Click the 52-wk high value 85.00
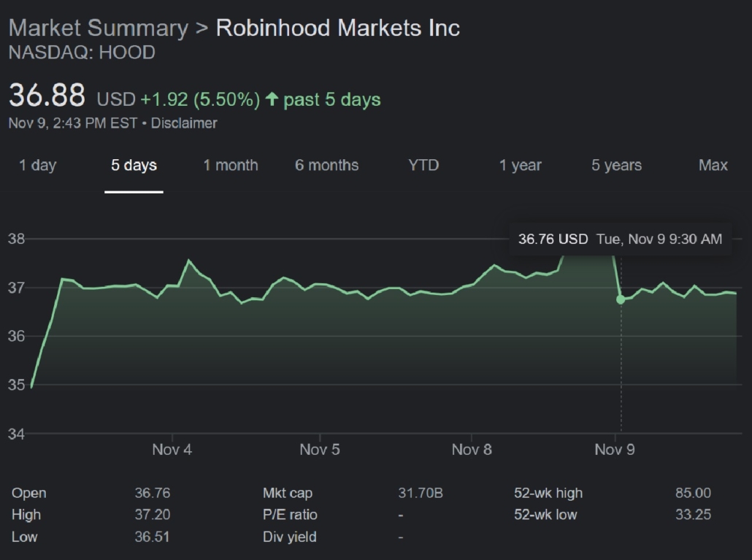 click(693, 493)
